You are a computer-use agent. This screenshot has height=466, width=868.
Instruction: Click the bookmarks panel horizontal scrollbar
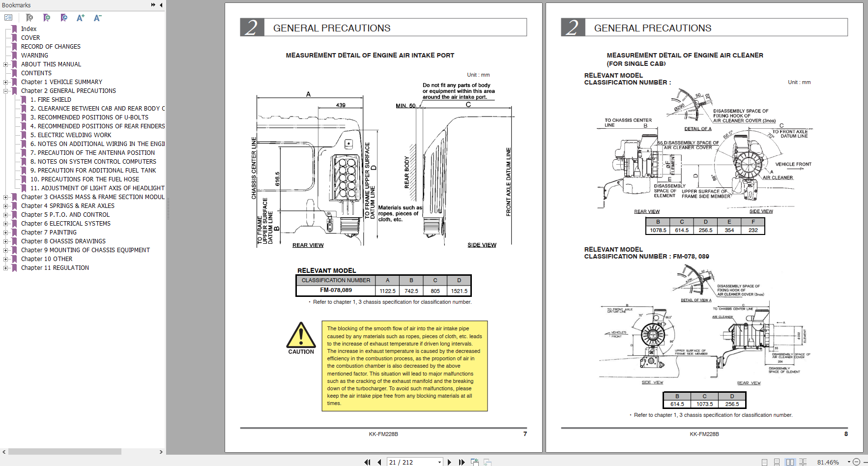pos(65,451)
